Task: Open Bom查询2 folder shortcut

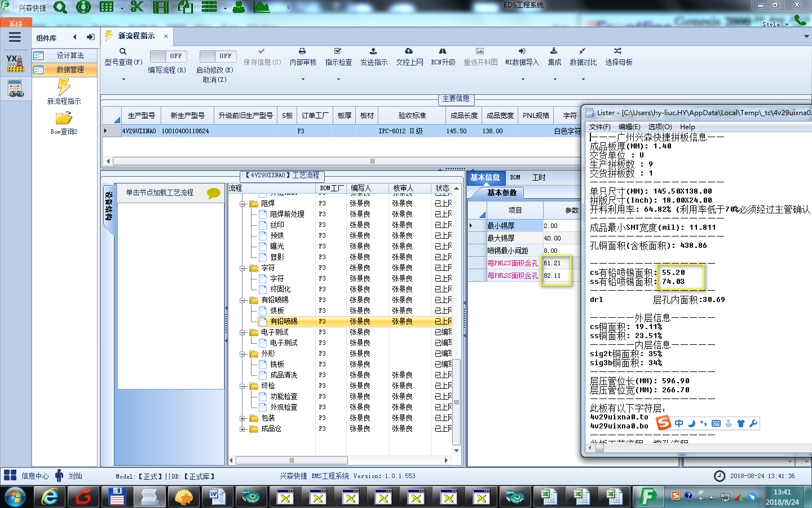Action: tap(64, 123)
